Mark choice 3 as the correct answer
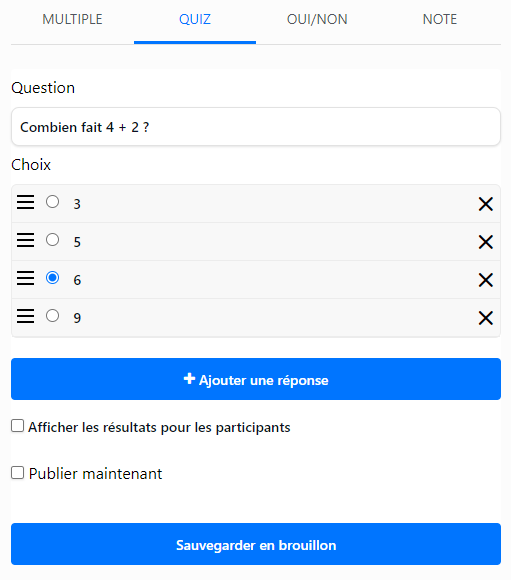Screen dimensions: 511x580 coord(53,202)
